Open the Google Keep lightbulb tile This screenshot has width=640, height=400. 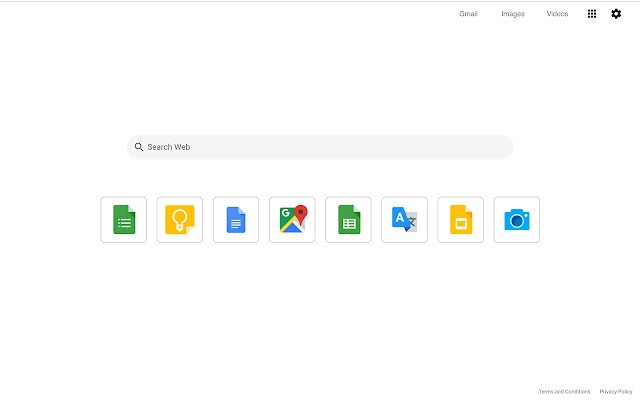[x=180, y=220]
